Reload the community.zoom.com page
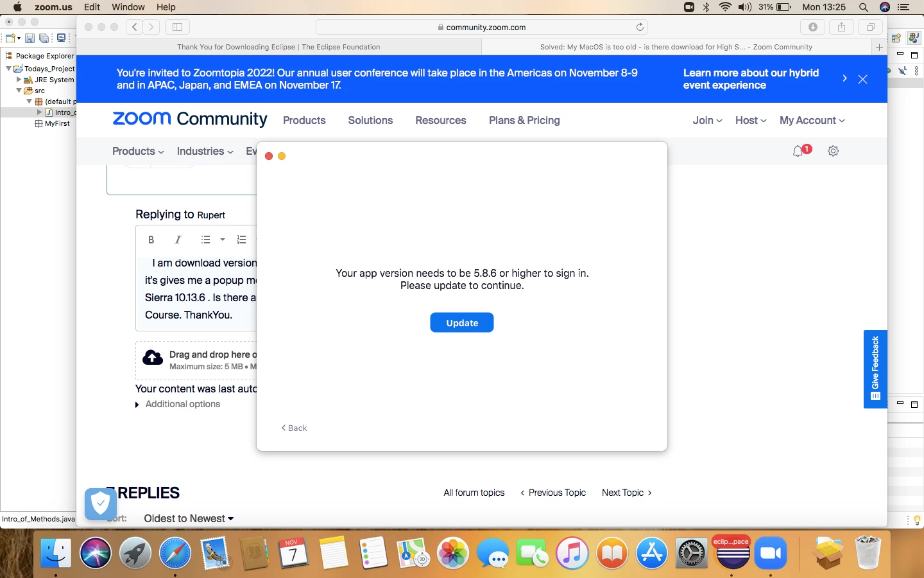924x578 pixels. [x=640, y=27]
